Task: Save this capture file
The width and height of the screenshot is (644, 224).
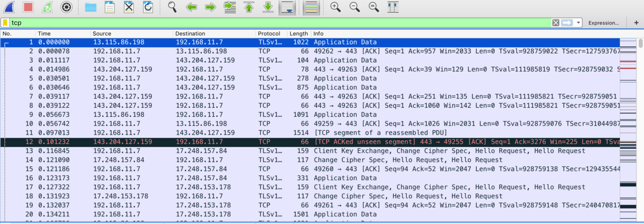Action: [109, 8]
